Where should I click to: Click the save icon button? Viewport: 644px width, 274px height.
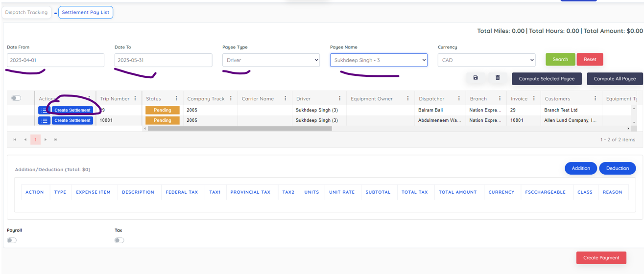click(x=475, y=78)
